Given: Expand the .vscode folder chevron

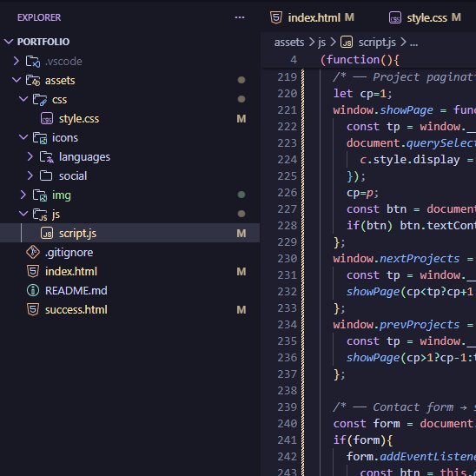Looking at the screenshot, I should (17, 61).
